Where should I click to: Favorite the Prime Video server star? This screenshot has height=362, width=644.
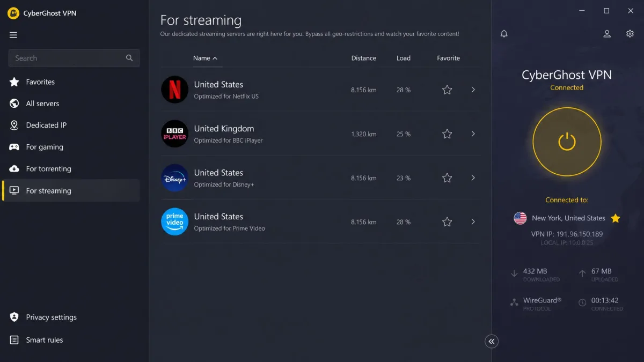tap(447, 222)
